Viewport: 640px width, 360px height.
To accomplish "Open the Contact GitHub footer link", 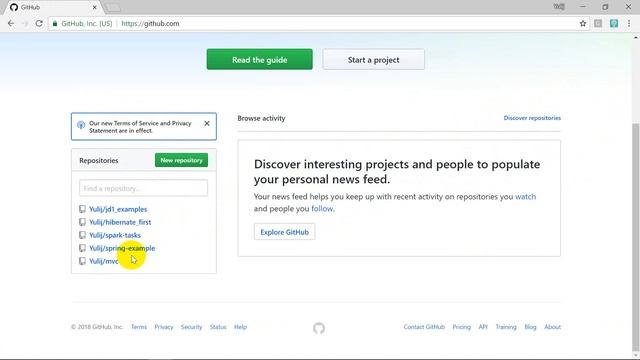I will 424,327.
